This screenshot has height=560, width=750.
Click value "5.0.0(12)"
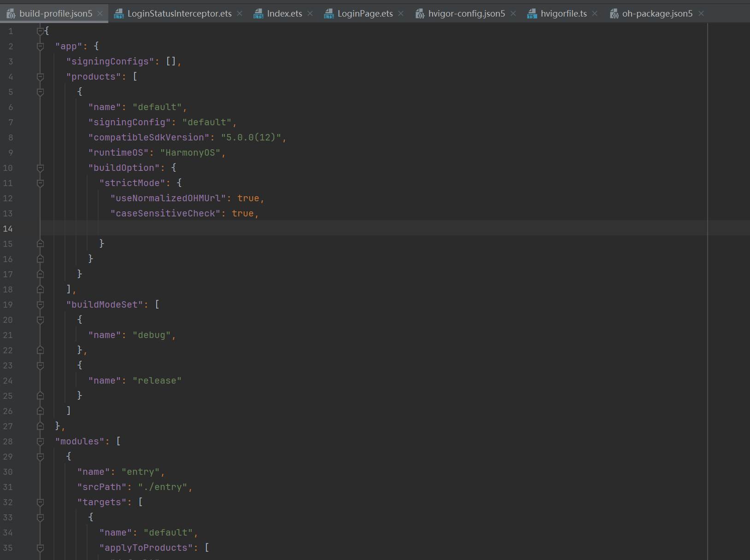click(251, 138)
